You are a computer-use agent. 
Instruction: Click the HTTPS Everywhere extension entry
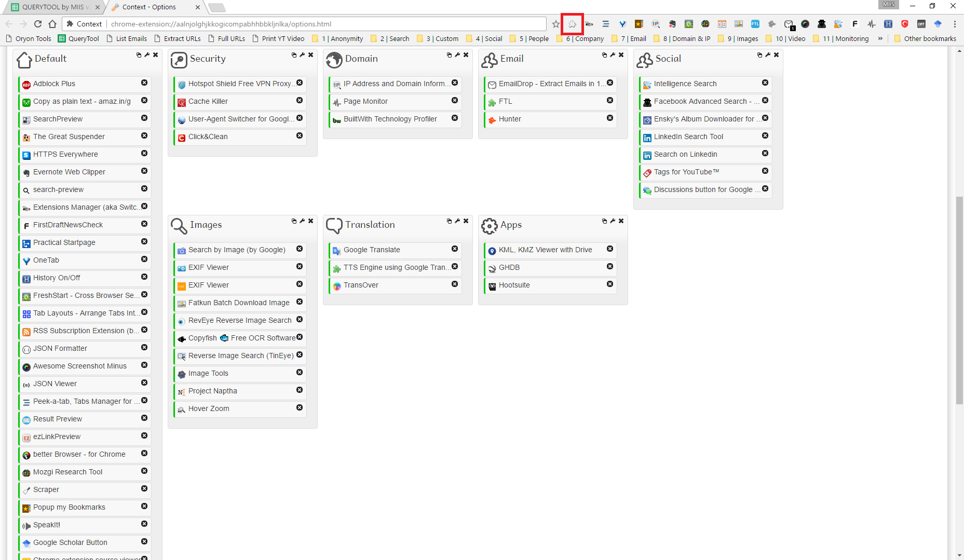click(x=85, y=154)
